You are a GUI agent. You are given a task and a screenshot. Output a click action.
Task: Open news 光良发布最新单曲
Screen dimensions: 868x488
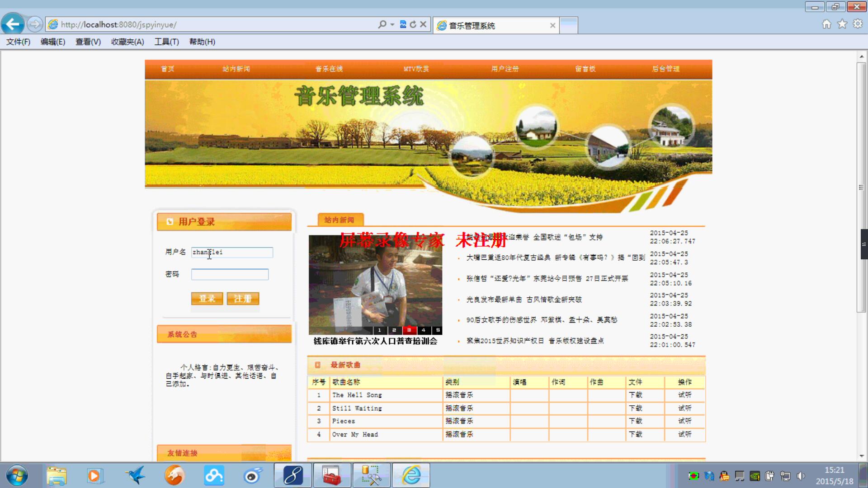click(524, 299)
